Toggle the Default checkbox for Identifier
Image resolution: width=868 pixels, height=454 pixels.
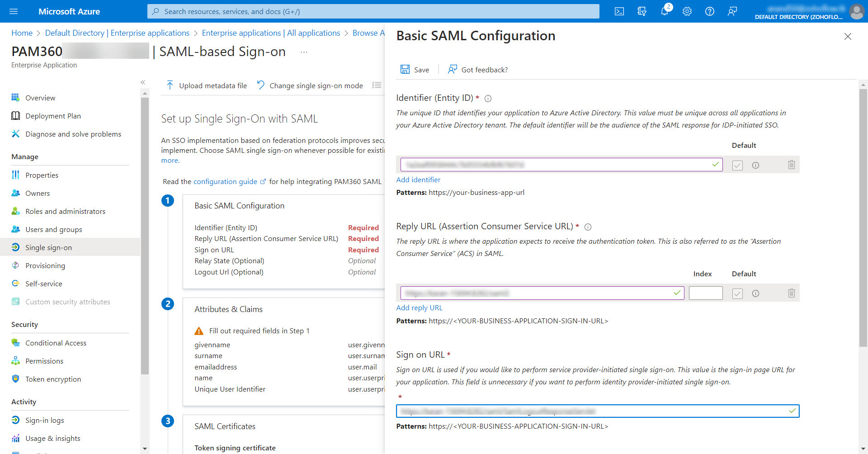pos(737,165)
